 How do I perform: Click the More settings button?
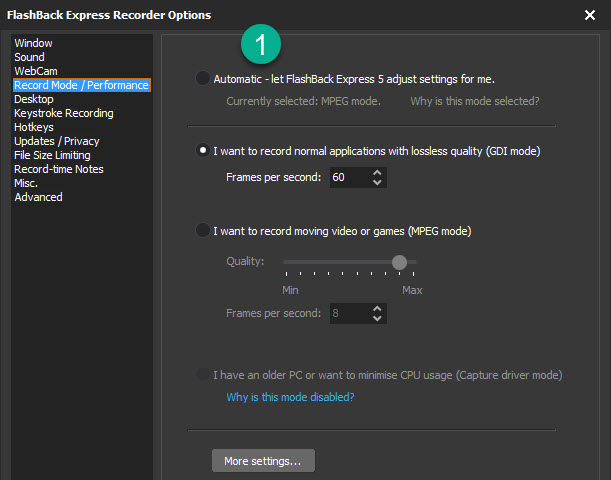pyautogui.click(x=263, y=461)
